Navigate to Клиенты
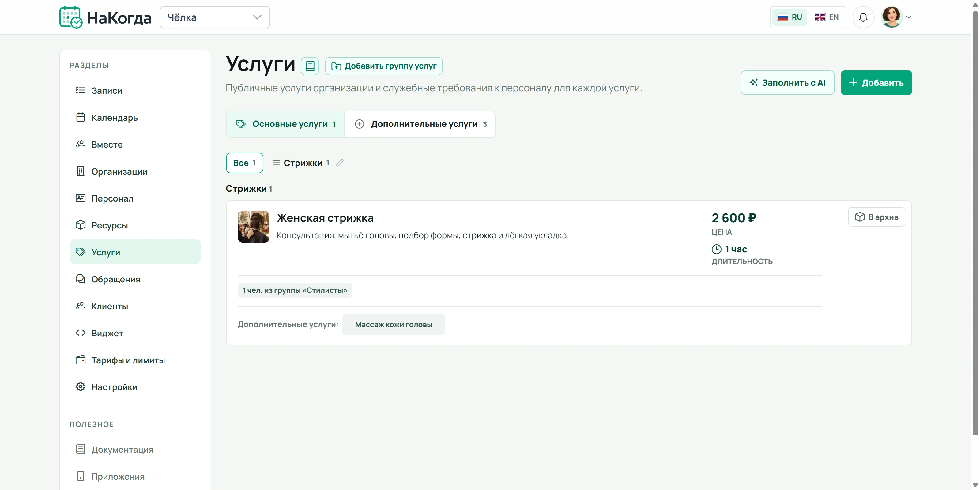The height and width of the screenshot is (490, 980). point(135,306)
